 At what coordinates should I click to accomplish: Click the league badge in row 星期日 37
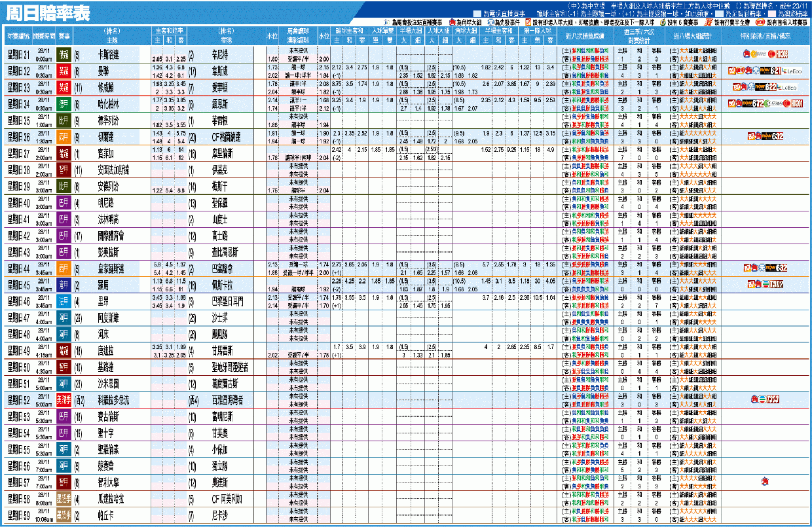[64, 153]
